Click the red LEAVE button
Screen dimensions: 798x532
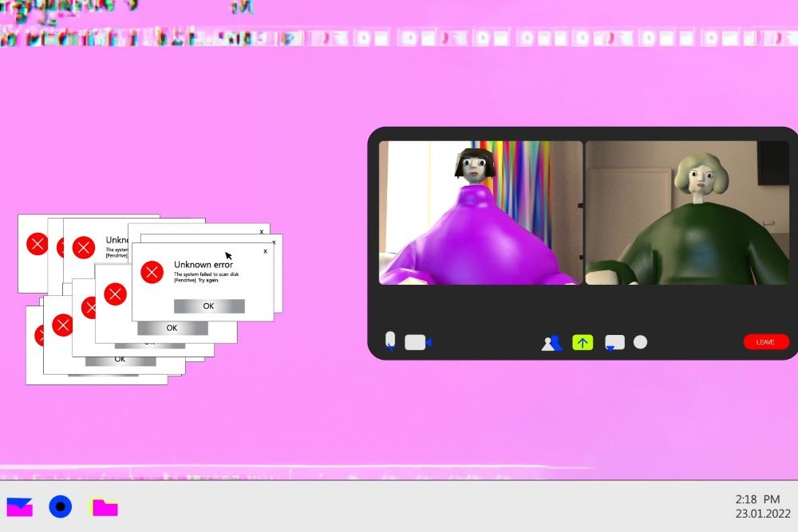pyautogui.click(x=765, y=342)
